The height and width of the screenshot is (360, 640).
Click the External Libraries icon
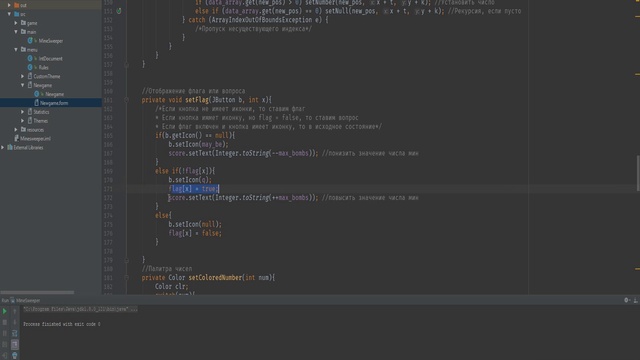10,147
